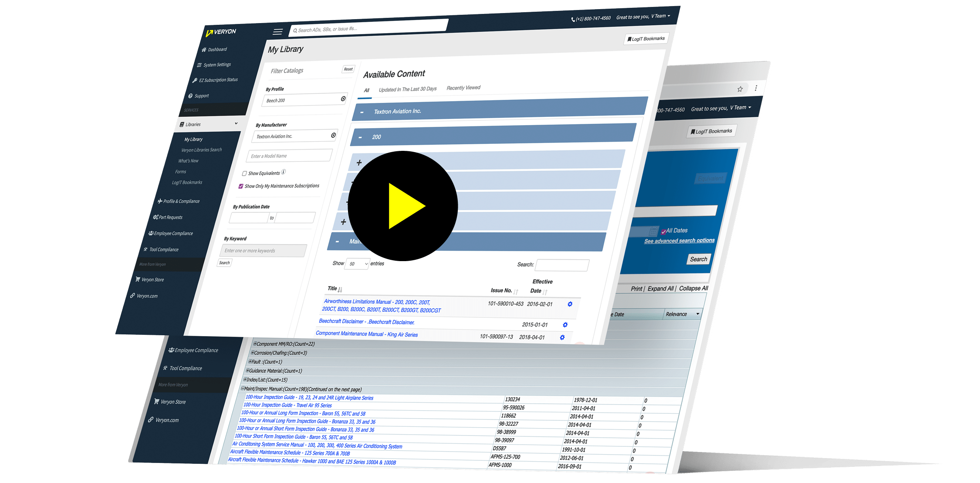Sort the table by Issue No.
This screenshot has height=483, width=980.
(504, 291)
